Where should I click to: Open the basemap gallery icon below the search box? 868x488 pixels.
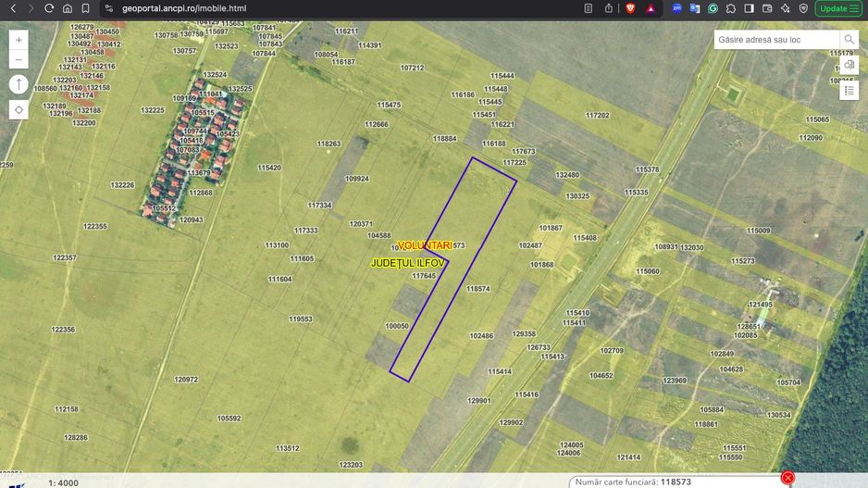point(849,65)
